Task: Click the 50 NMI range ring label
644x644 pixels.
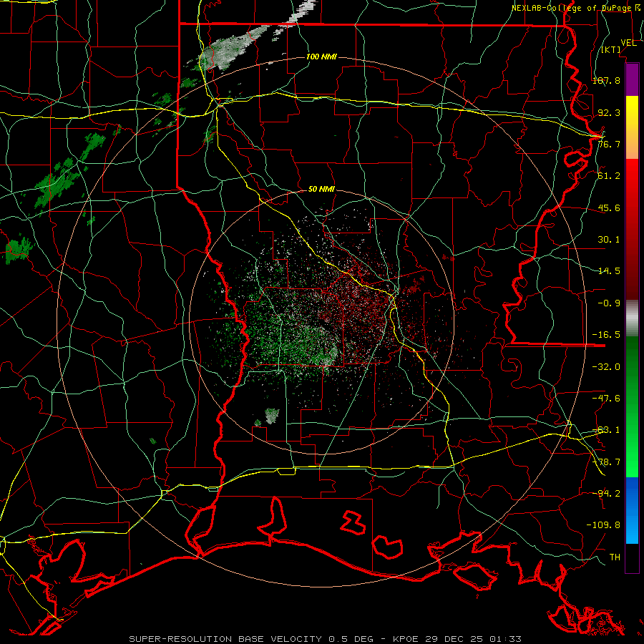Action: [321, 190]
